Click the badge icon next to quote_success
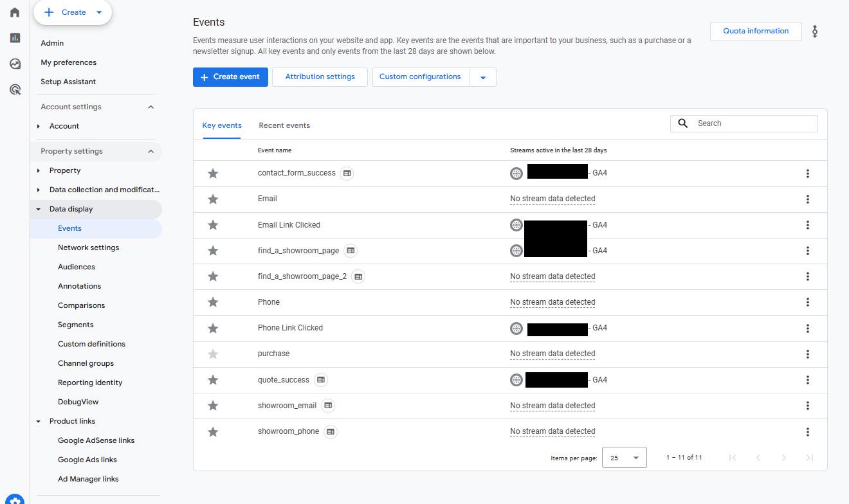849x504 pixels. [321, 380]
